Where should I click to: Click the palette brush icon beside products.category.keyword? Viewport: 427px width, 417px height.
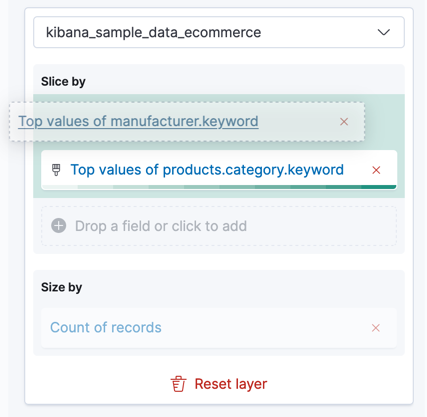(x=56, y=170)
